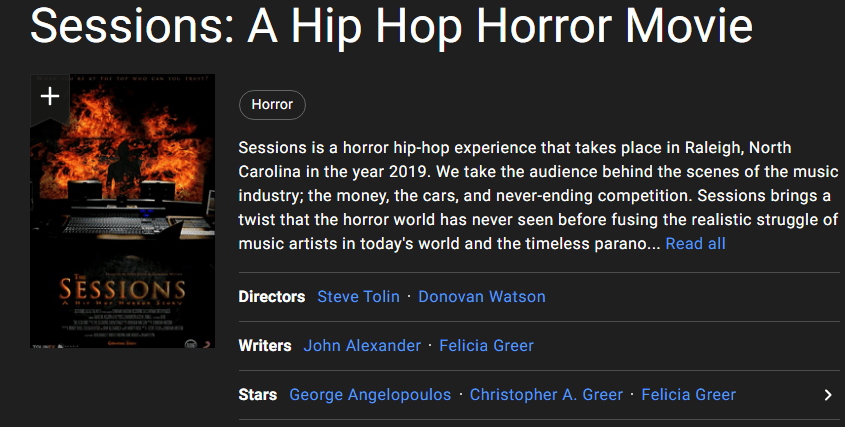Click the Stars label
This screenshot has width=845, height=427.
pos(258,395)
